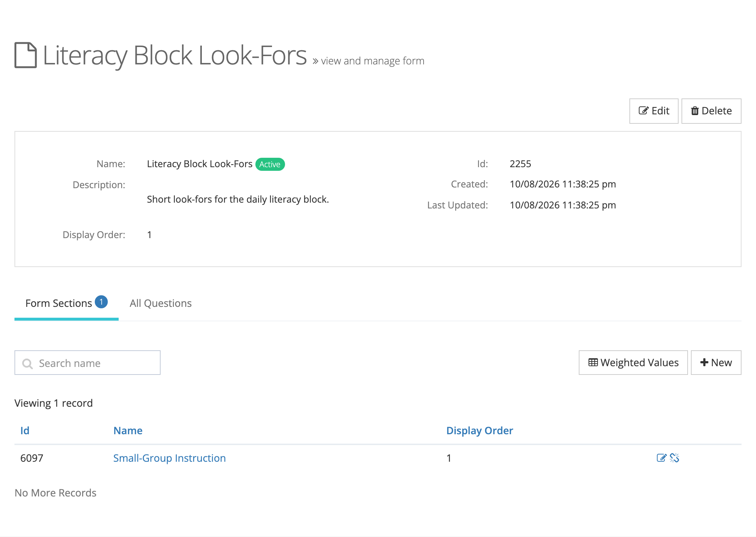
Task: Click the document icon beside the page title
Action: pyautogui.click(x=26, y=55)
